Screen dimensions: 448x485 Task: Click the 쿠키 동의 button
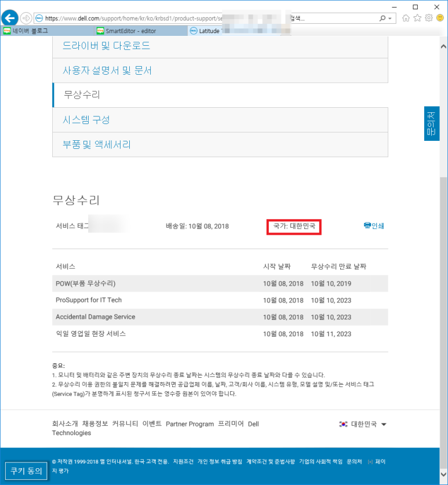pyautogui.click(x=26, y=471)
